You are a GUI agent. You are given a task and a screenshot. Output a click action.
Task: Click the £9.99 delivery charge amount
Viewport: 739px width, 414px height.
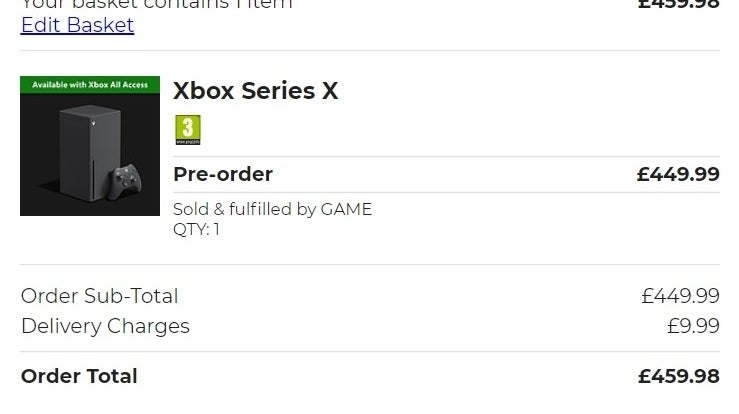(693, 326)
